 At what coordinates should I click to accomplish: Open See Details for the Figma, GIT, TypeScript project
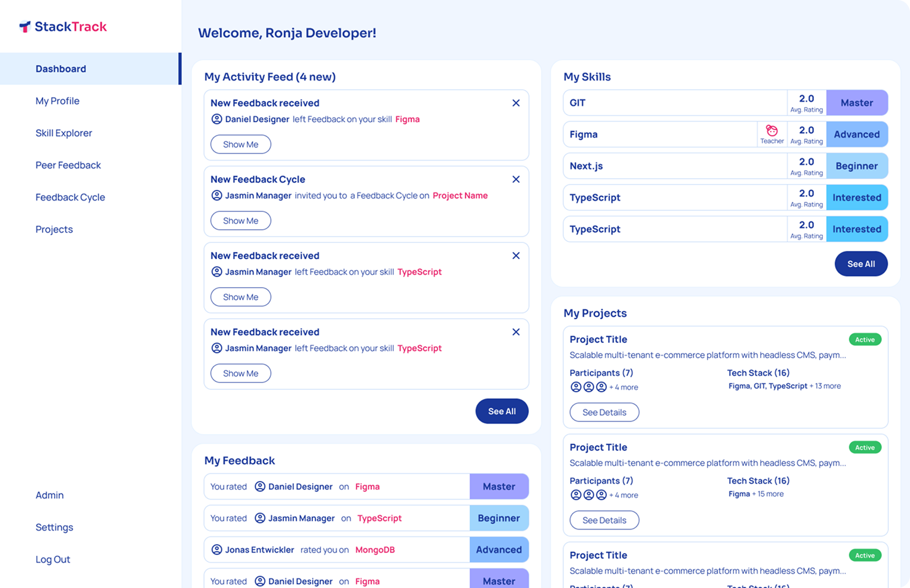[x=604, y=412]
